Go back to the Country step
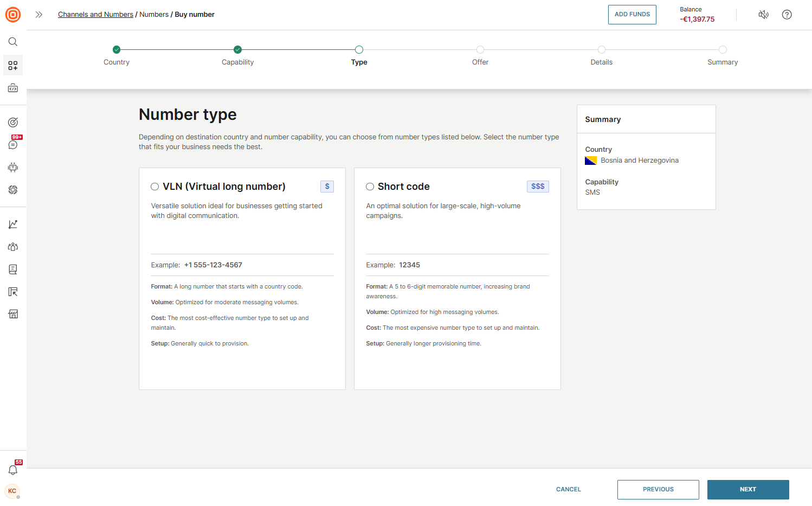The width and height of the screenshot is (812, 506). 117,50
